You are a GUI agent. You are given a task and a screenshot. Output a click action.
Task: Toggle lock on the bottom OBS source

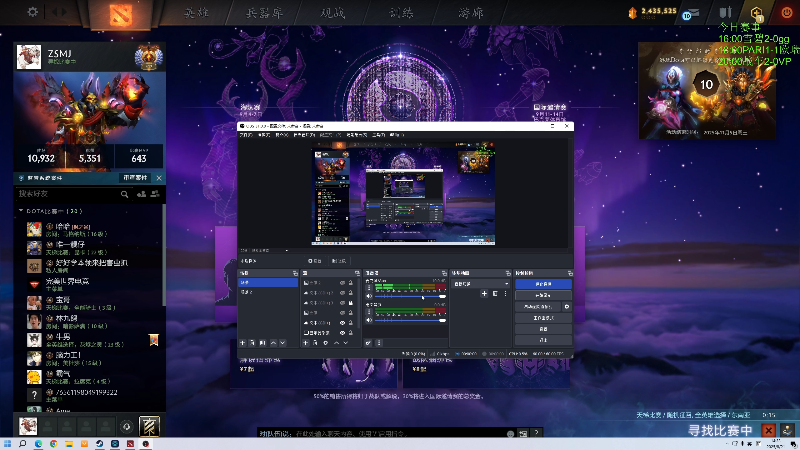tap(351, 333)
